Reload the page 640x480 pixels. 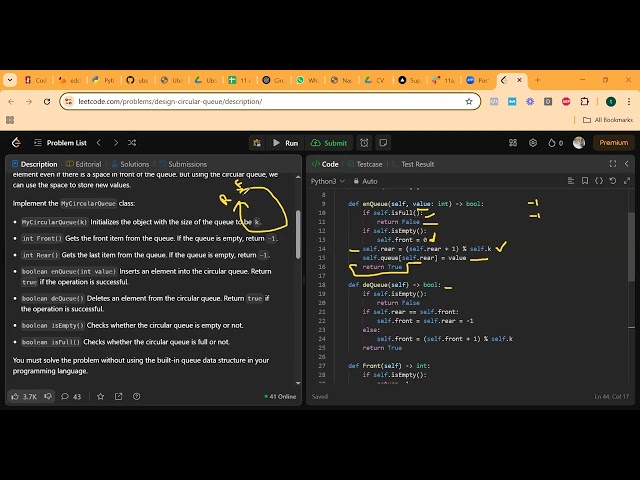[x=47, y=102]
